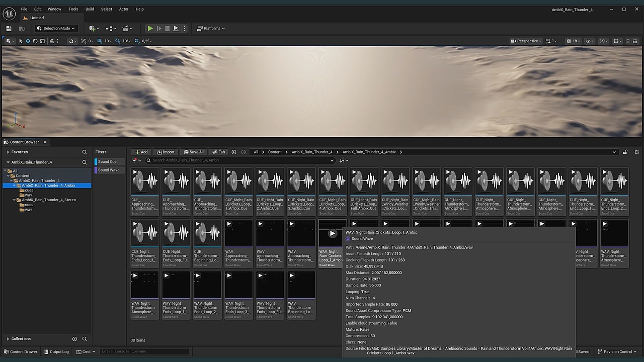The width and height of the screenshot is (644, 362).
Task: Choose the Rotate tool in viewport
Action: (35, 41)
